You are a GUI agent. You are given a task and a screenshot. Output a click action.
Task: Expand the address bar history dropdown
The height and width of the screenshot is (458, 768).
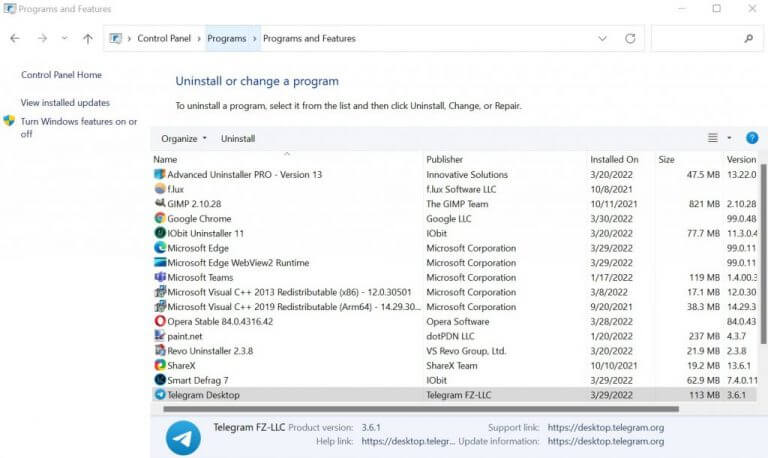coord(602,38)
